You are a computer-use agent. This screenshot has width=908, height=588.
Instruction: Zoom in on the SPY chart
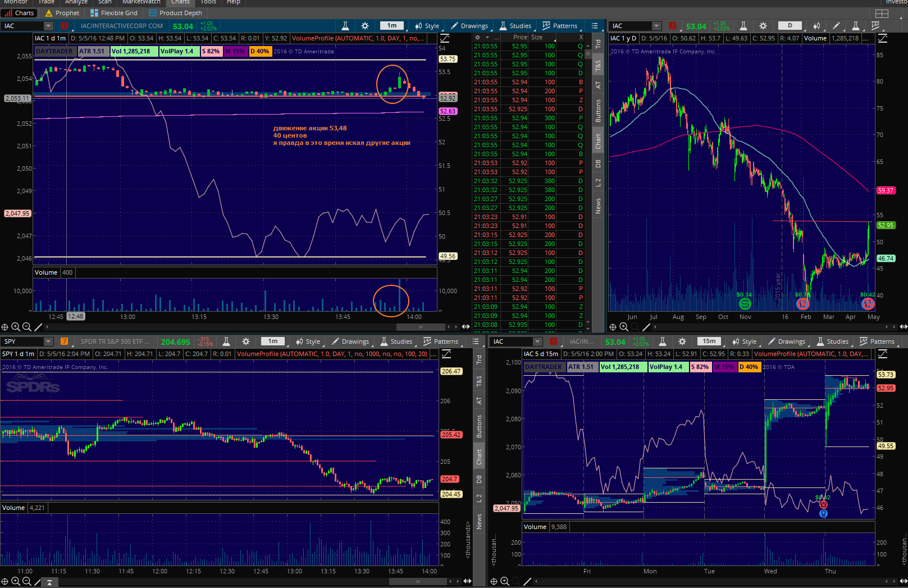point(16,581)
